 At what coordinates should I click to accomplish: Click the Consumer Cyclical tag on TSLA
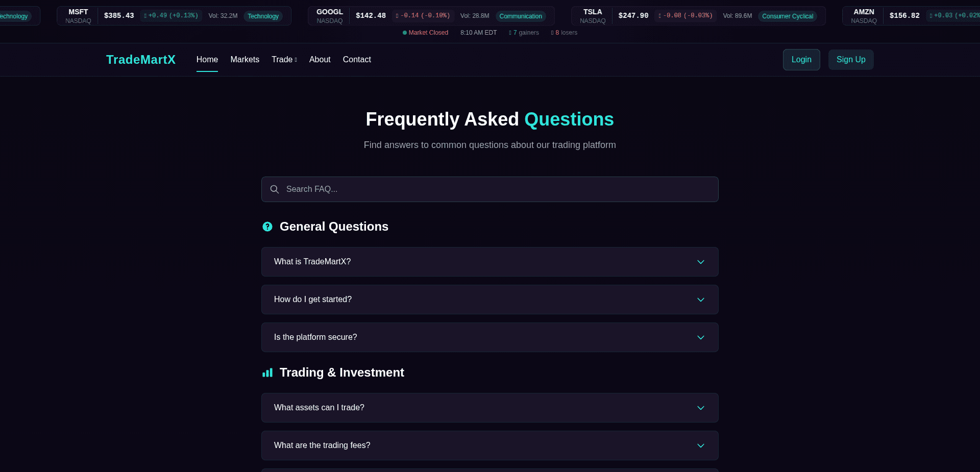[x=788, y=16]
